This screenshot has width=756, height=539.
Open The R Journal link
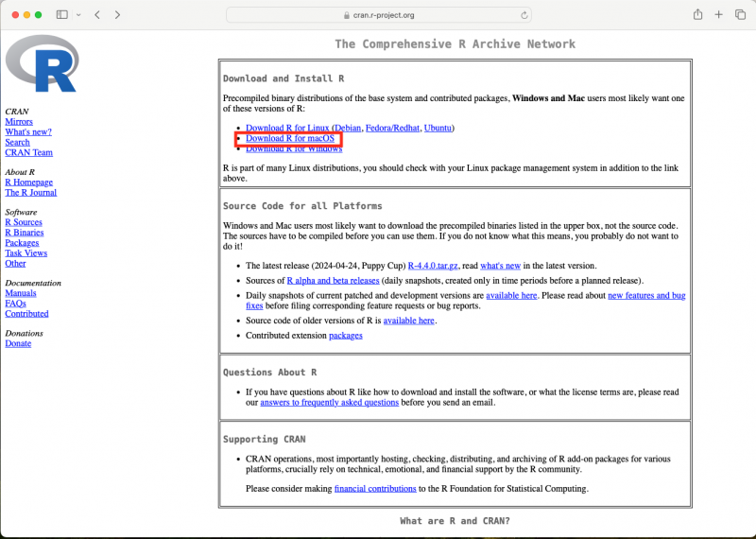tap(31, 193)
